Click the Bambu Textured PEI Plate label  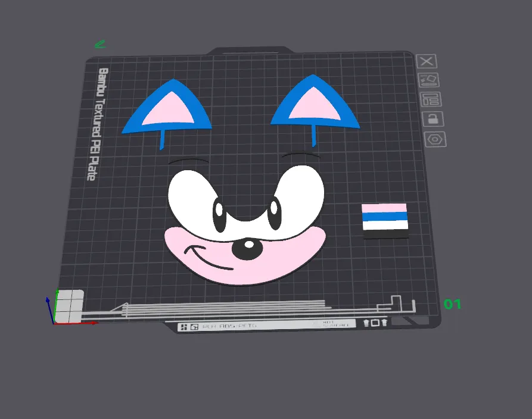coord(97,124)
